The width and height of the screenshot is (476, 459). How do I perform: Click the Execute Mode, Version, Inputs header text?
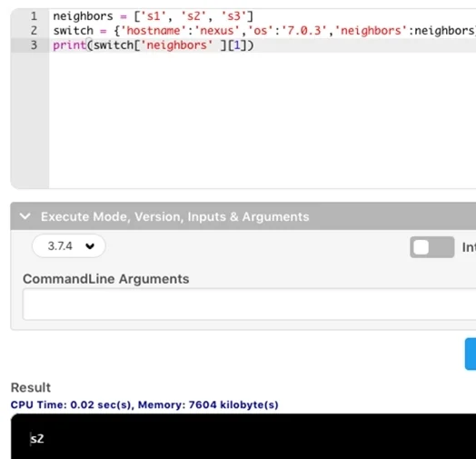tap(174, 216)
